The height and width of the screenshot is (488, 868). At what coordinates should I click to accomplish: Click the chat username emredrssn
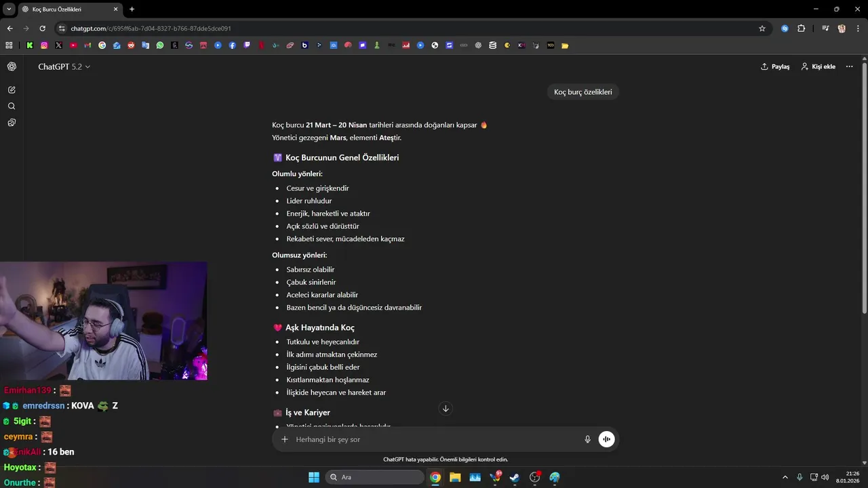43,406
